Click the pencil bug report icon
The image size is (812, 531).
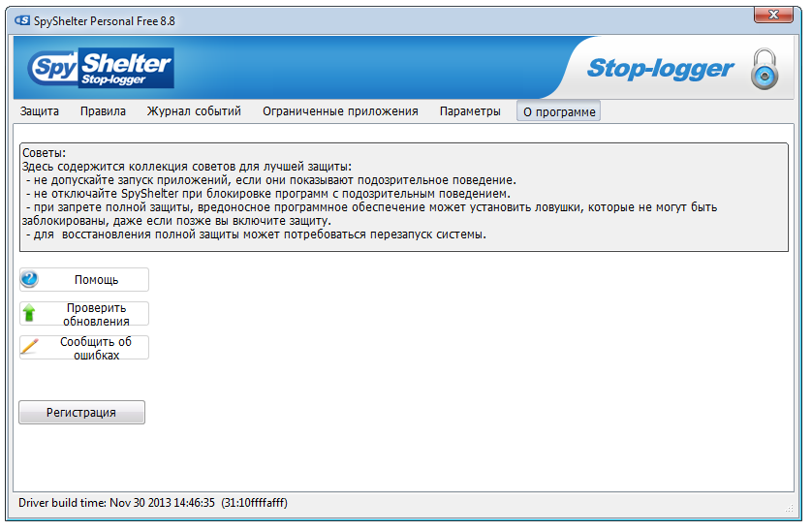pyautogui.click(x=29, y=347)
